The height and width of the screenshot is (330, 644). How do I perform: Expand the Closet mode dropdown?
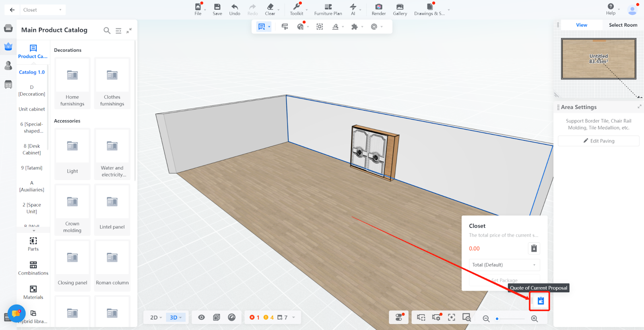coord(43,10)
